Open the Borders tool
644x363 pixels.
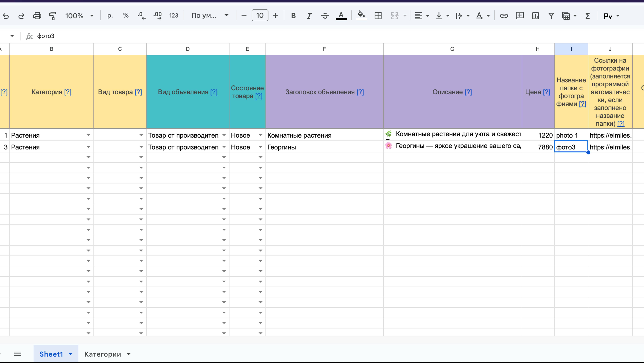[378, 16]
